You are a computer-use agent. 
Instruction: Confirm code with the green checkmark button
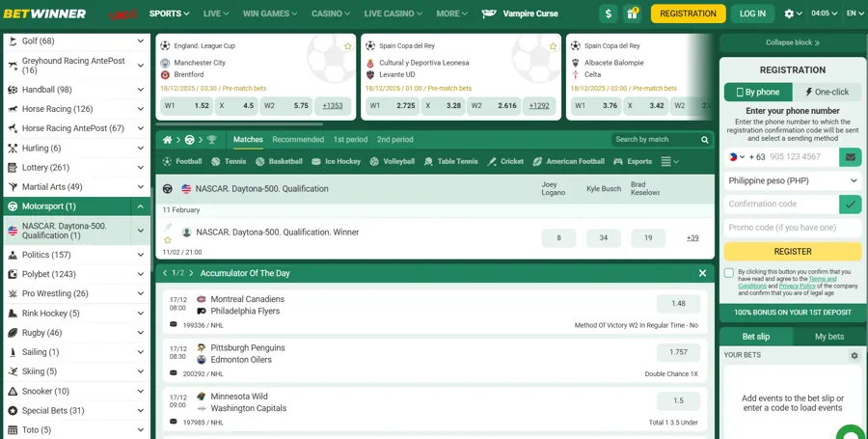(x=850, y=204)
